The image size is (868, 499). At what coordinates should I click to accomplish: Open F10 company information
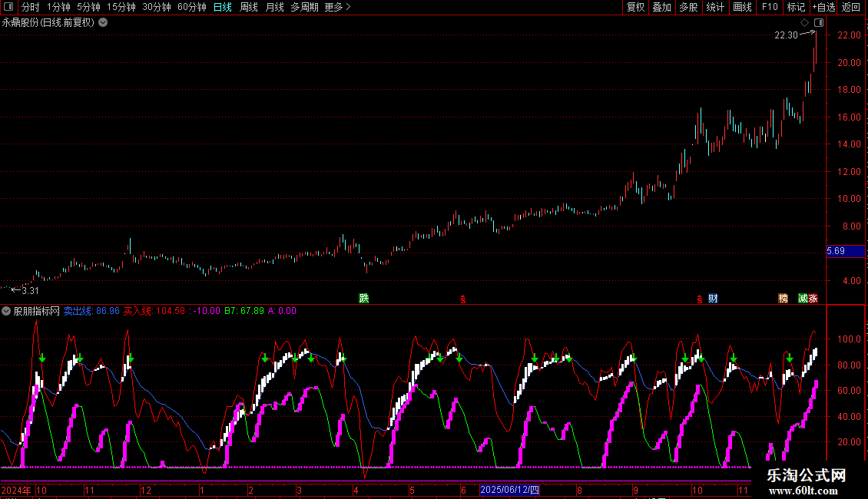coord(770,7)
